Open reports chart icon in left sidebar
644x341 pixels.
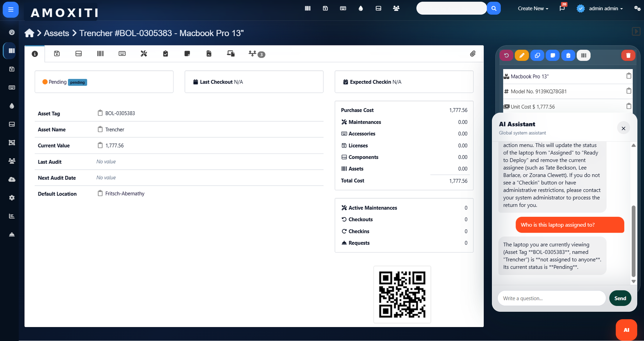point(12,216)
